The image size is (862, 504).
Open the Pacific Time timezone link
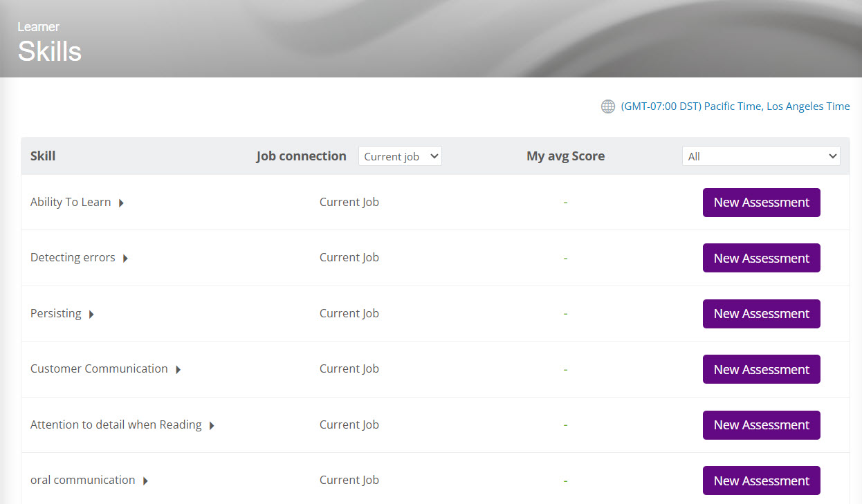735,106
